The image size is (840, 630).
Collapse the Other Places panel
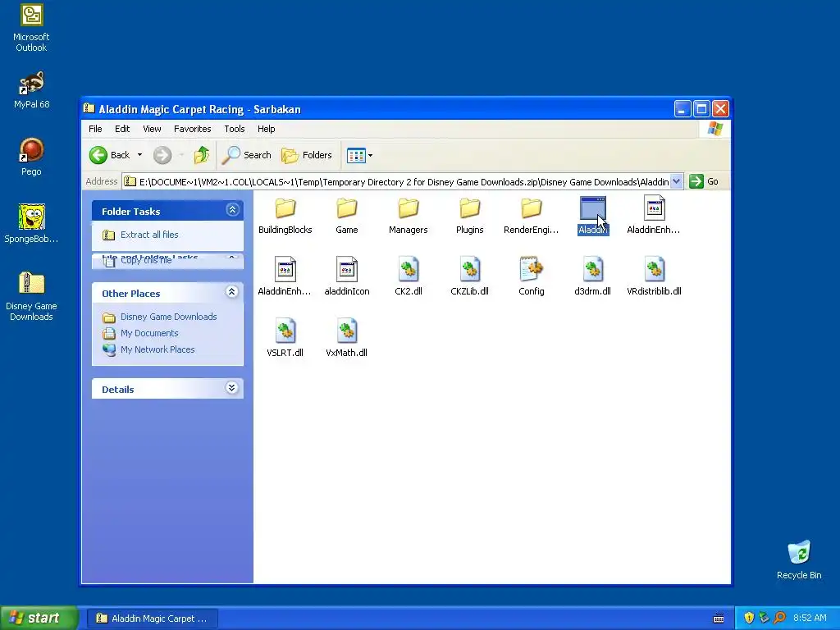(x=231, y=292)
